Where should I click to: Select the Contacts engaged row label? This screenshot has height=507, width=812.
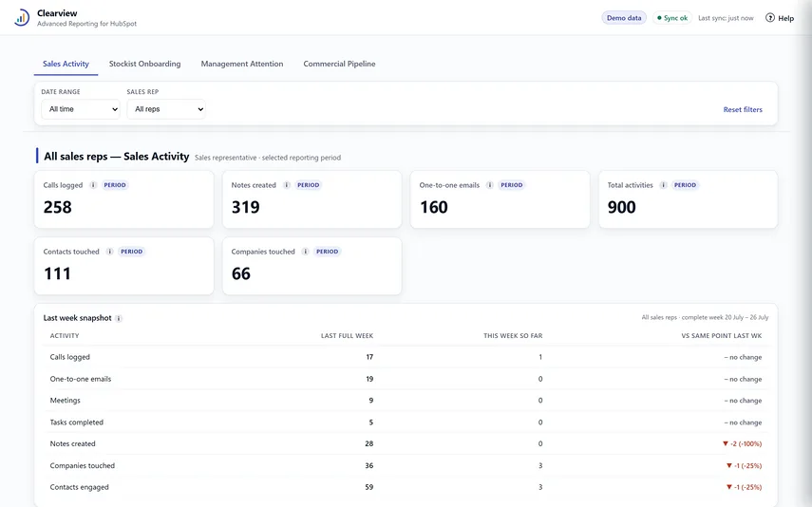click(79, 487)
